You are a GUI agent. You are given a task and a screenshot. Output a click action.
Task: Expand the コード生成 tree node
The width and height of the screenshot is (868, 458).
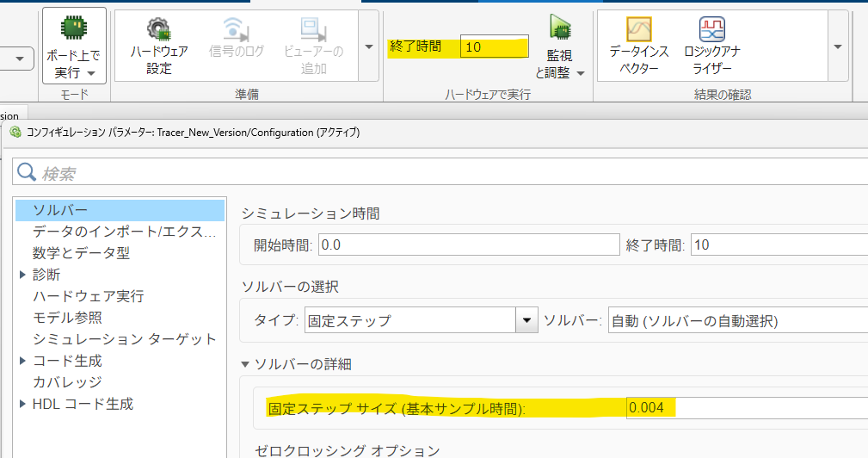click(x=23, y=361)
